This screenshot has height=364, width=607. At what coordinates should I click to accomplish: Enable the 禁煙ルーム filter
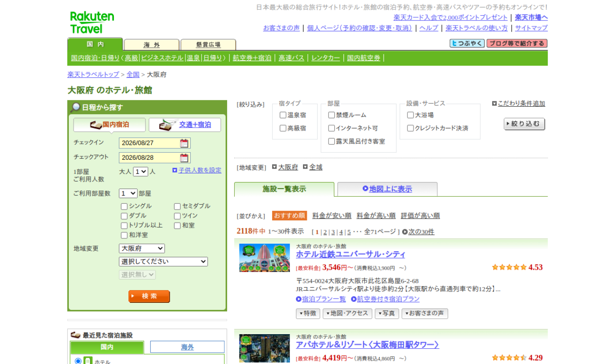click(331, 115)
